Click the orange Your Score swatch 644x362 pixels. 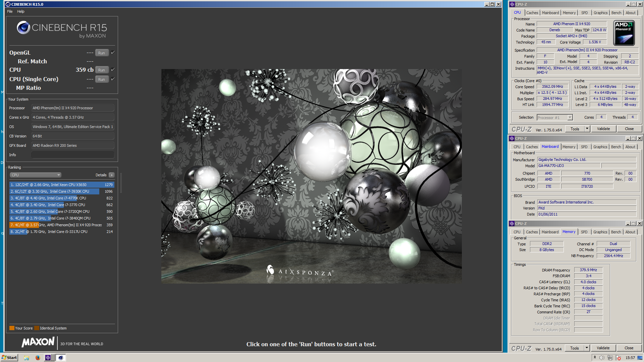(x=12, y=328)
